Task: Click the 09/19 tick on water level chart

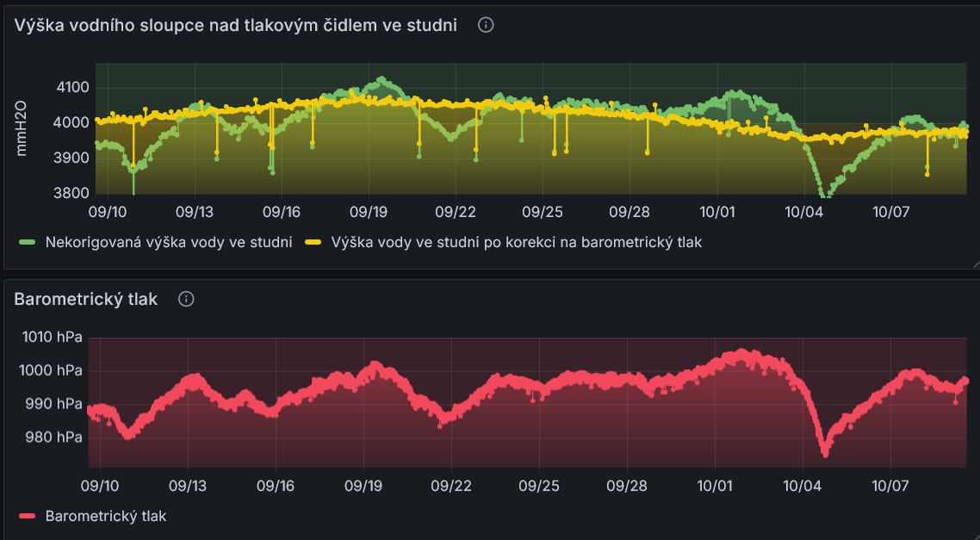Action: tap(369, 211)
